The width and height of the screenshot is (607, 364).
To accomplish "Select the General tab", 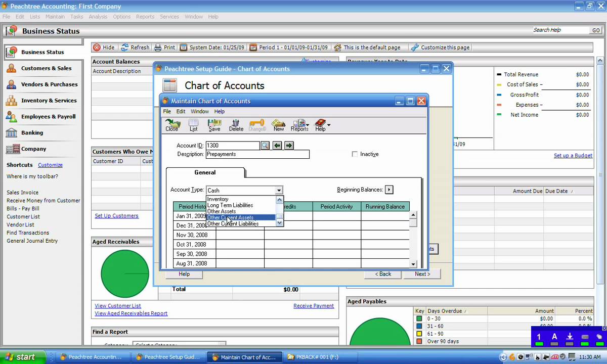I will (205, 172).
